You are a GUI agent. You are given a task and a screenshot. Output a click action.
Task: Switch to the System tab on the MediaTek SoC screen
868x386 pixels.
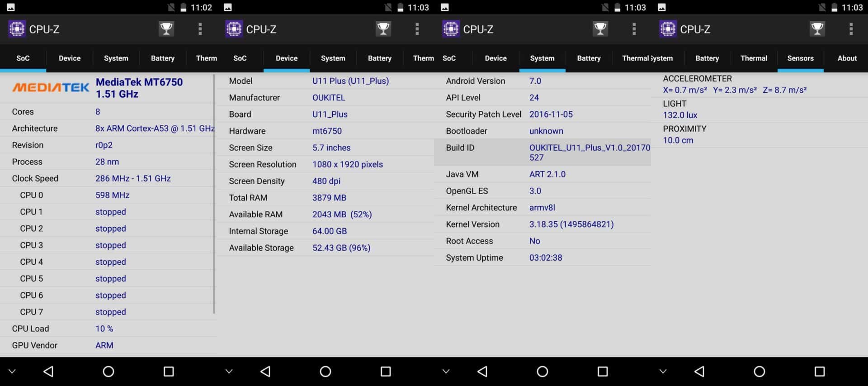[116, 58]
